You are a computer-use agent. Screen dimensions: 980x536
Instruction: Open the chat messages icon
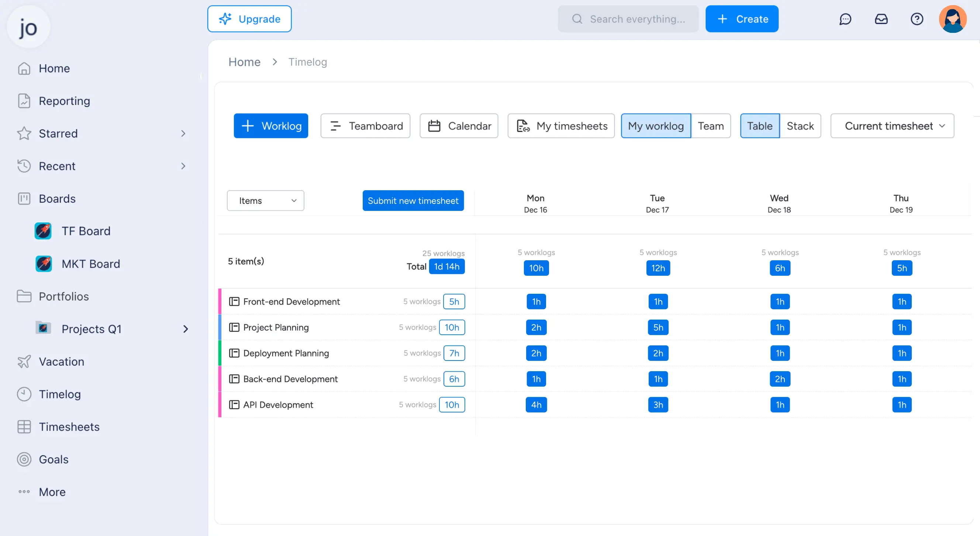point(845,19)
